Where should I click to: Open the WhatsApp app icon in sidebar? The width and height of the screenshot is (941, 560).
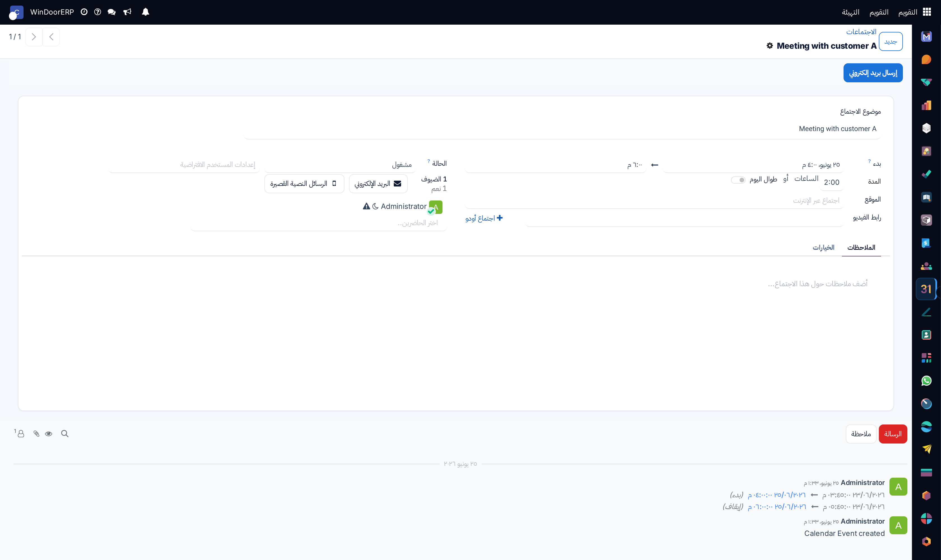[926, 381]
